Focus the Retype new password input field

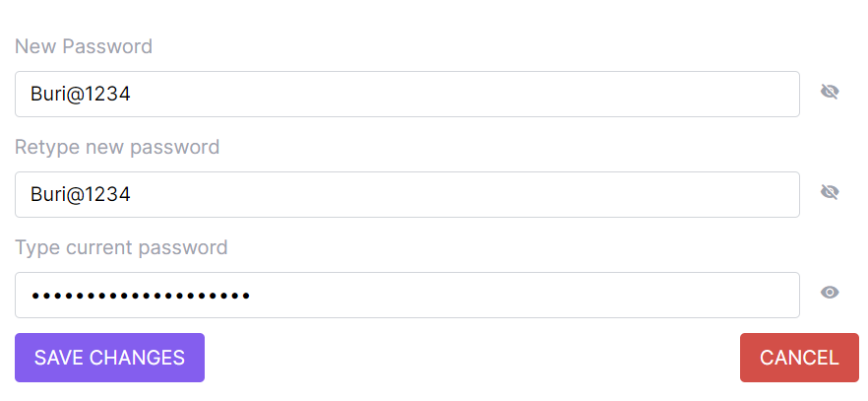tap(406, 195)
